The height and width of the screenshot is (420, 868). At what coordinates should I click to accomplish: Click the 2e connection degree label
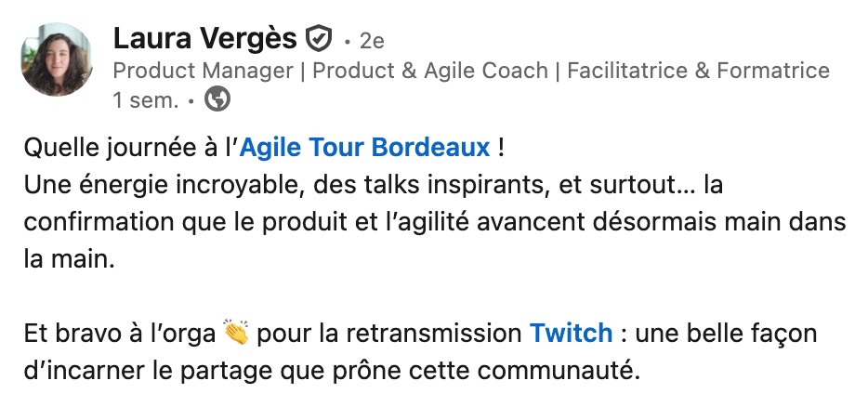pos(371,42)
